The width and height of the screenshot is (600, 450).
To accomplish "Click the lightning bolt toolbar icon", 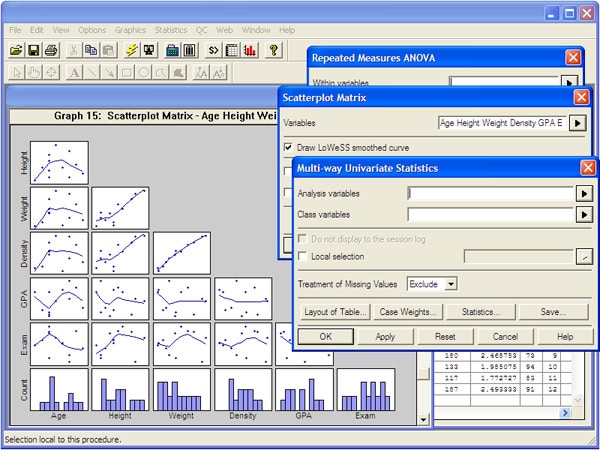I will (132, 50).
